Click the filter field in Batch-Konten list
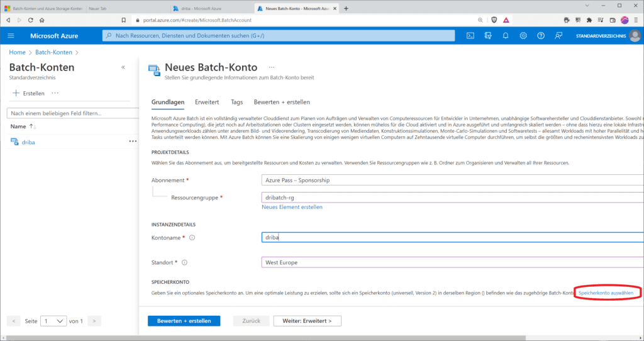644x341 pixels. tap(73, 113)
